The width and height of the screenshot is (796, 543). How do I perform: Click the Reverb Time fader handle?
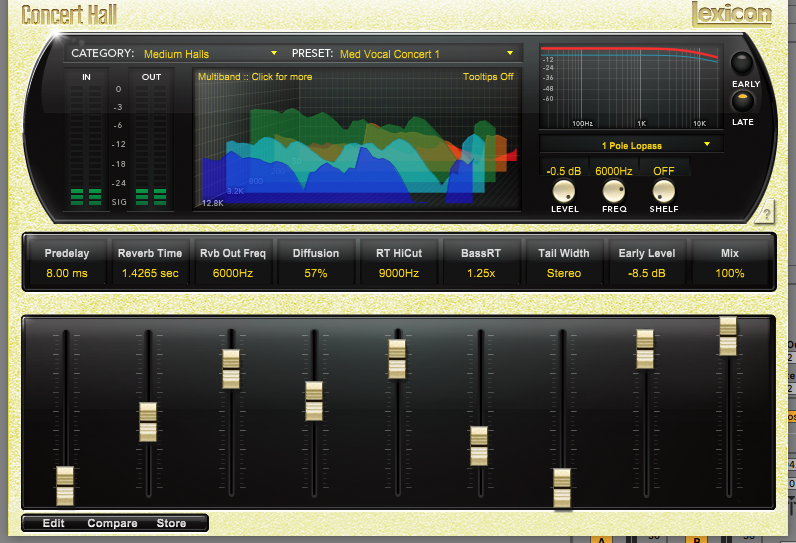pos(148,422)
